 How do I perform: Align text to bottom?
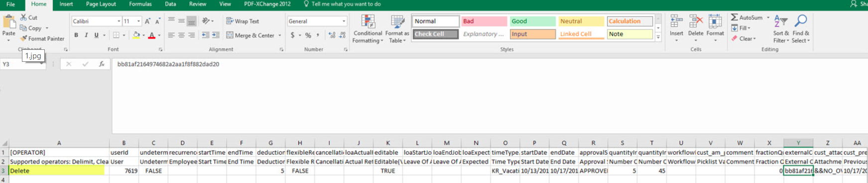coord(191,21)
